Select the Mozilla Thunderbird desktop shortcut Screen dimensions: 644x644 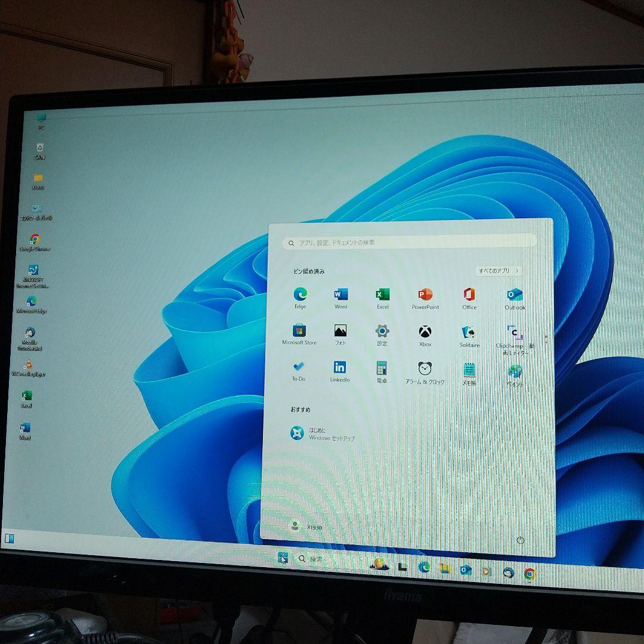(30, 339)
